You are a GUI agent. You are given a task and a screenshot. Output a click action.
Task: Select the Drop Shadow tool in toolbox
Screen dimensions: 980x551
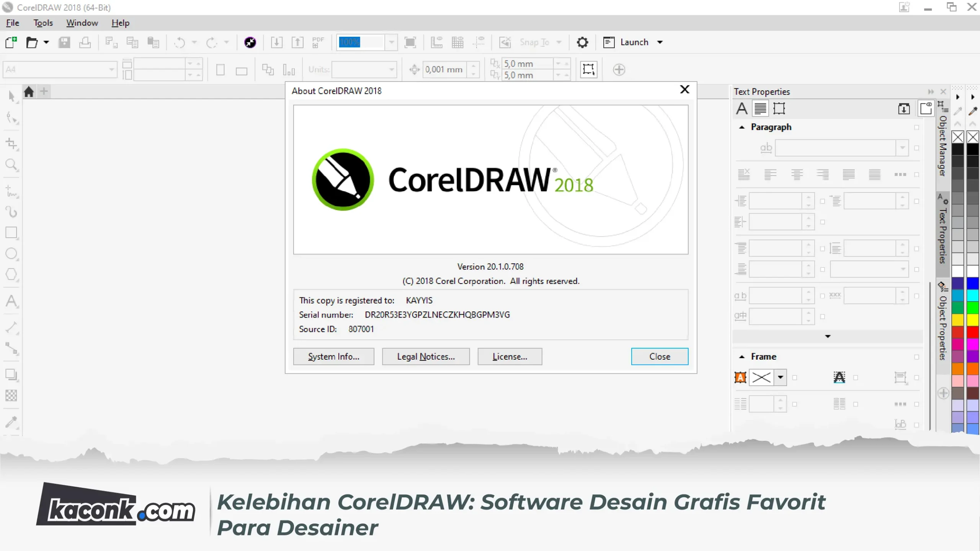coord(11,375)
